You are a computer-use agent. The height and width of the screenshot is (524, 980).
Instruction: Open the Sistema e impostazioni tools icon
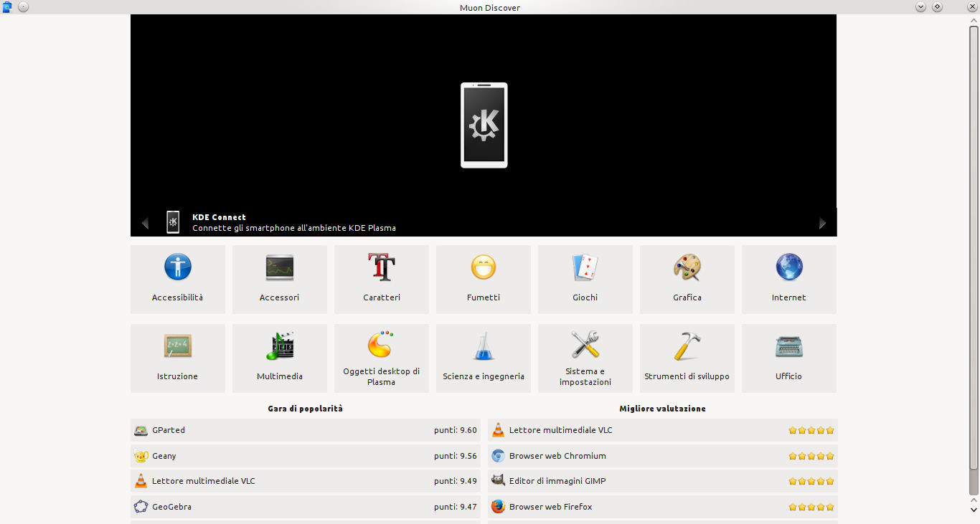click(x=585, y=344)
